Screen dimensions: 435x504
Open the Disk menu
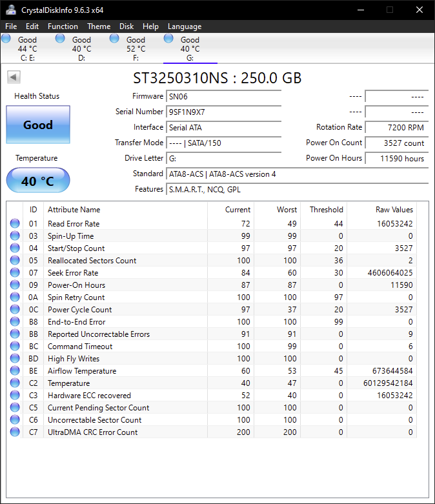pos(126,26)
